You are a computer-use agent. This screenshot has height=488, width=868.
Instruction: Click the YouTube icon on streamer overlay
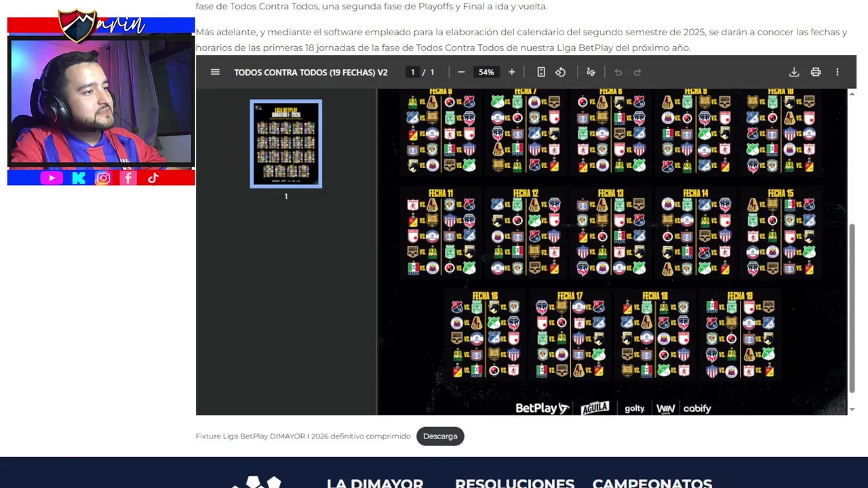click(x=51, y=178)
